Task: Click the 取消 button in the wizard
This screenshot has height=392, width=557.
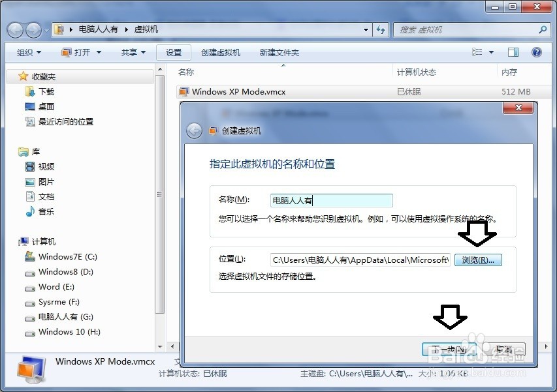Action: pos(503,350)
